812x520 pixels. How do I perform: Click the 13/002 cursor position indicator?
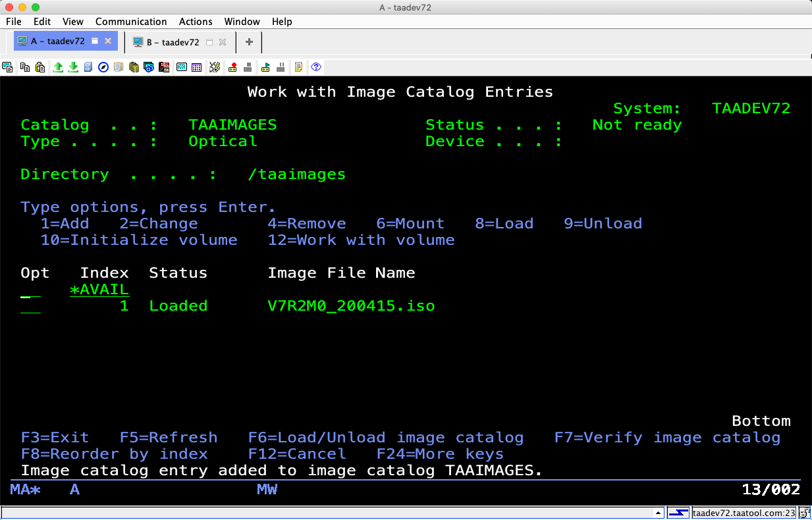771,490
